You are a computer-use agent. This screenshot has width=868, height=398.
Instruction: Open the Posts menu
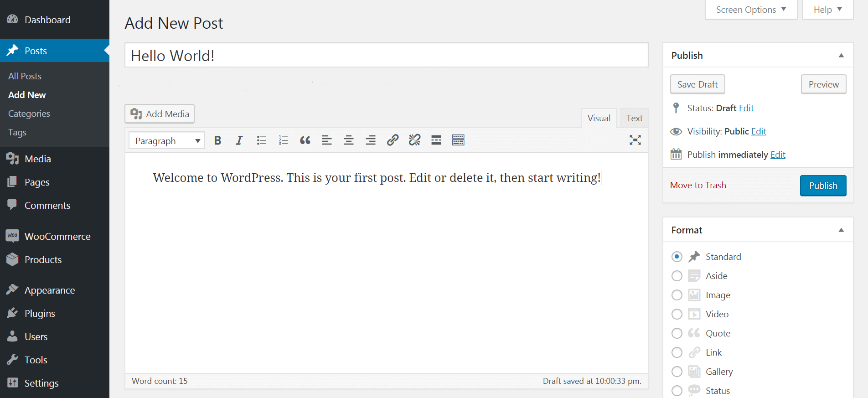tap(55, 51)
